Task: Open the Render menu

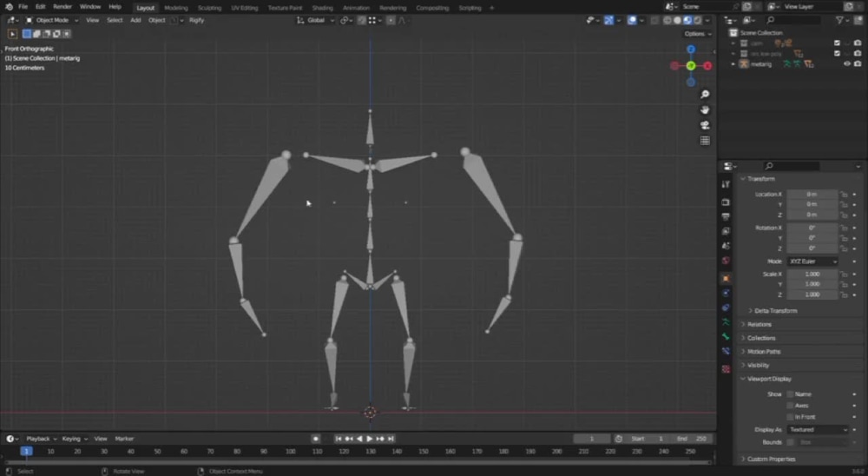Action: pos(62,7)
